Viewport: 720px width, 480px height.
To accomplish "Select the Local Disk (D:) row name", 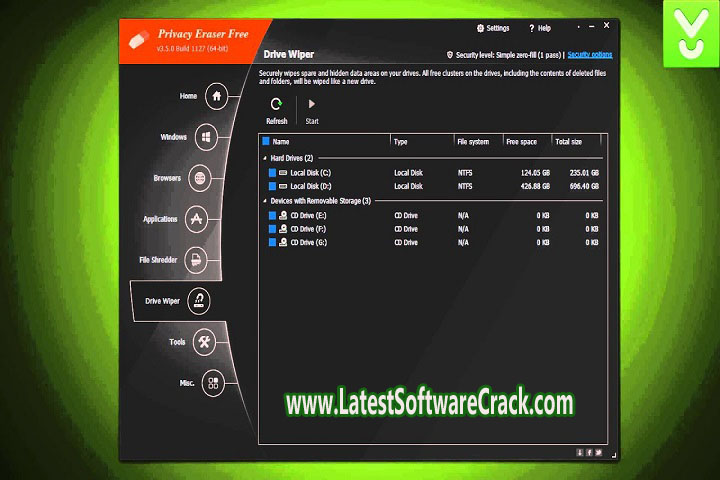I will pos(311,186).
